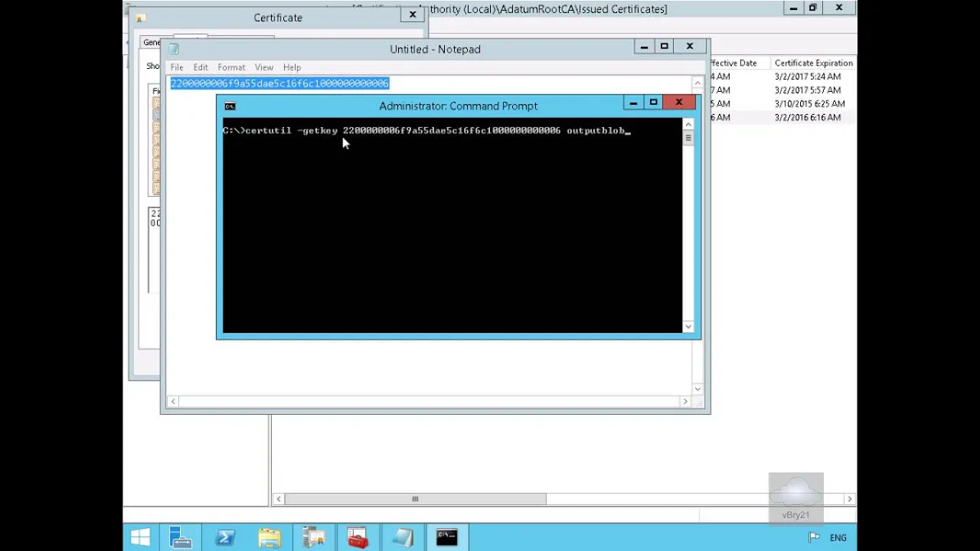Click Certification Authority scrollbar left arrow
Image resolution: width=980 pixels, height=551 pixels.
click(x=279, y=499)
